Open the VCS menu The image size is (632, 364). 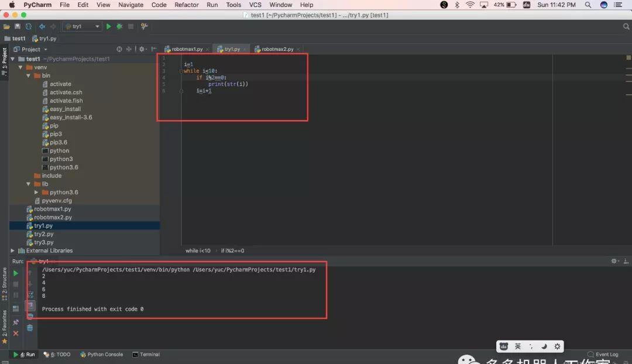click(255, 5)
